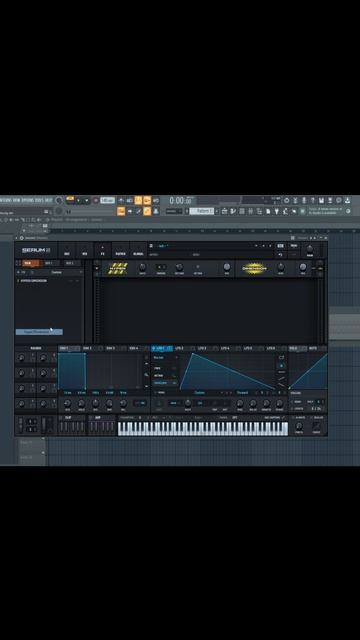Click the FL Studio stop button

tap(86, 200)
